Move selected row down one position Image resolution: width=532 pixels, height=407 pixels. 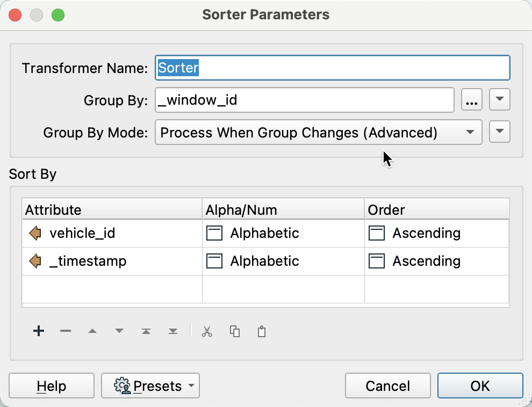point(119,331)
